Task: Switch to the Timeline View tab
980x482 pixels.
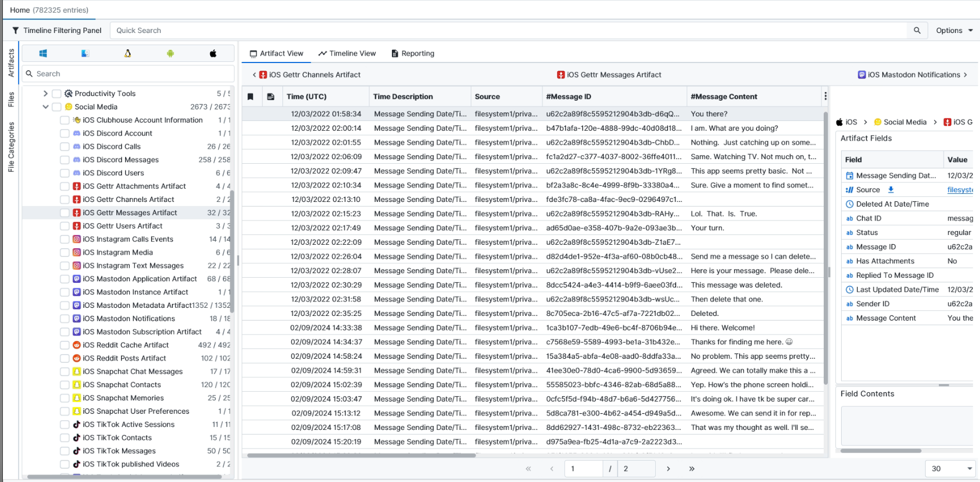Action: 347,53
